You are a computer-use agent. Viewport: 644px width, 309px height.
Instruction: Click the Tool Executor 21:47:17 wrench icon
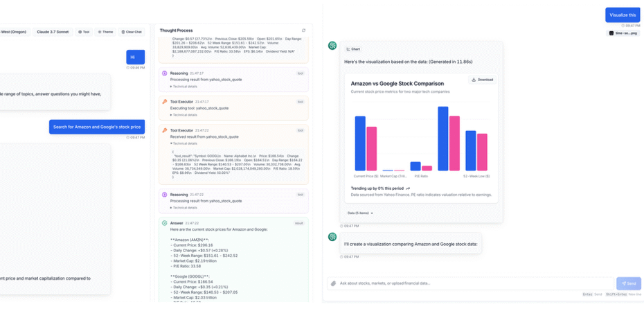[x=165, y=101]
